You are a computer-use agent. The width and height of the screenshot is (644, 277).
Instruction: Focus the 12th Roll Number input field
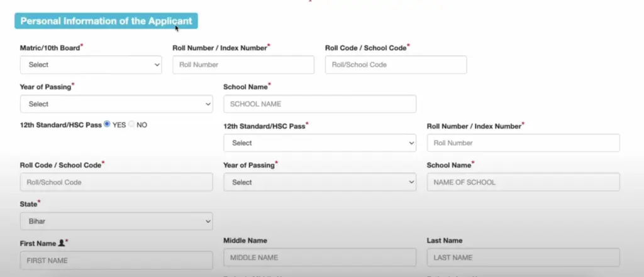click(523, 143)
